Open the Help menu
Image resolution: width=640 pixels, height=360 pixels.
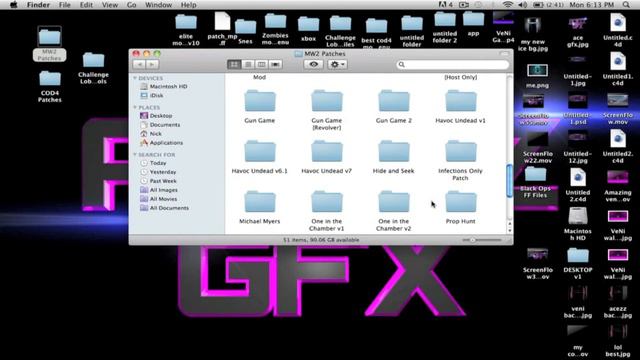click(x=189, y=5)
